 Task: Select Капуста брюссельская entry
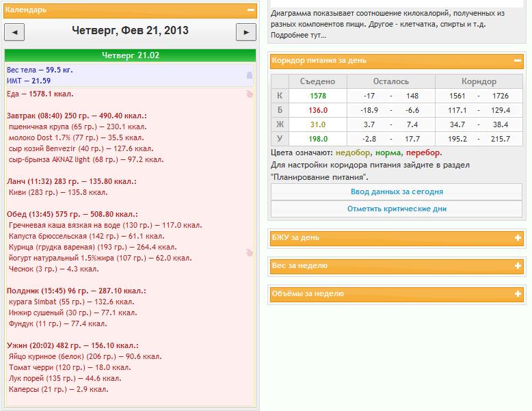(87, 236)
